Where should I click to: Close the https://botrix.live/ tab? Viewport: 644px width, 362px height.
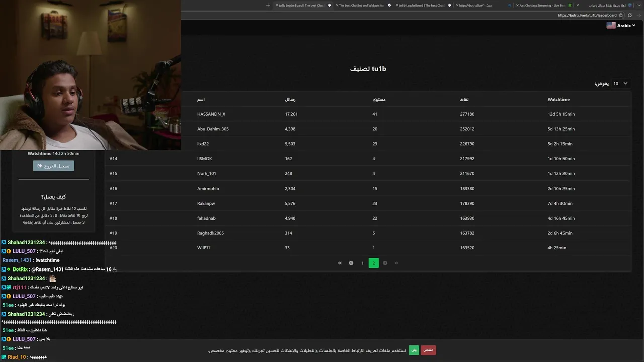click(457, 5)
